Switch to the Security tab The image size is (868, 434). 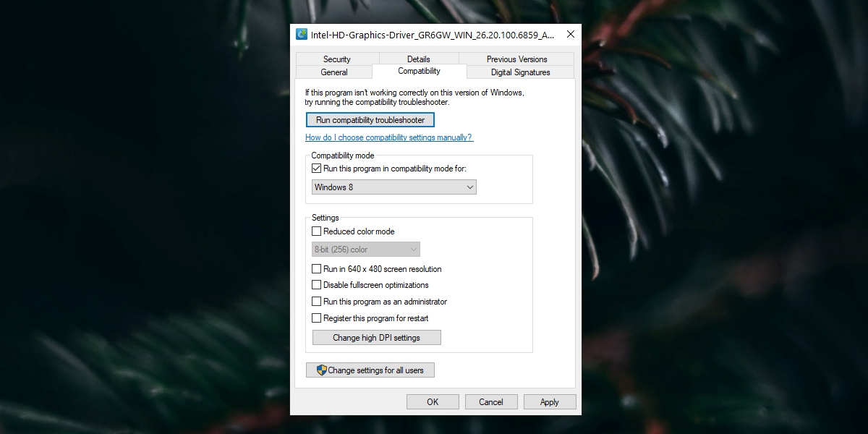337,59
